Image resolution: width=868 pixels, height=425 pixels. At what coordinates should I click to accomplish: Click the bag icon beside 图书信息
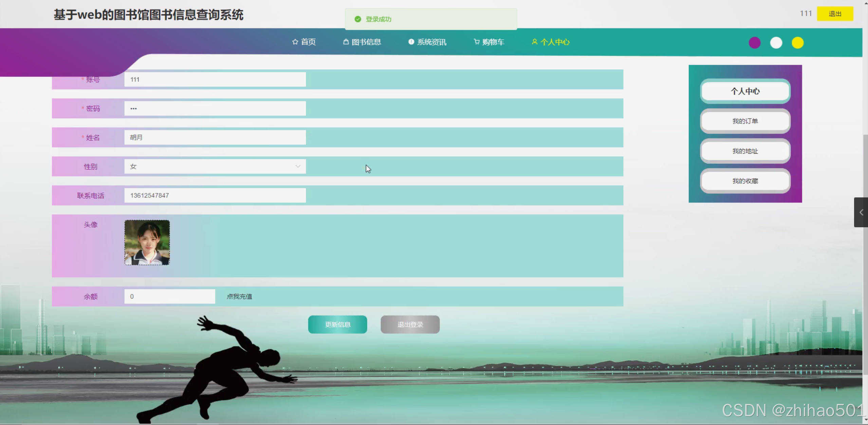pyautogui.click(x=346, y=42)
